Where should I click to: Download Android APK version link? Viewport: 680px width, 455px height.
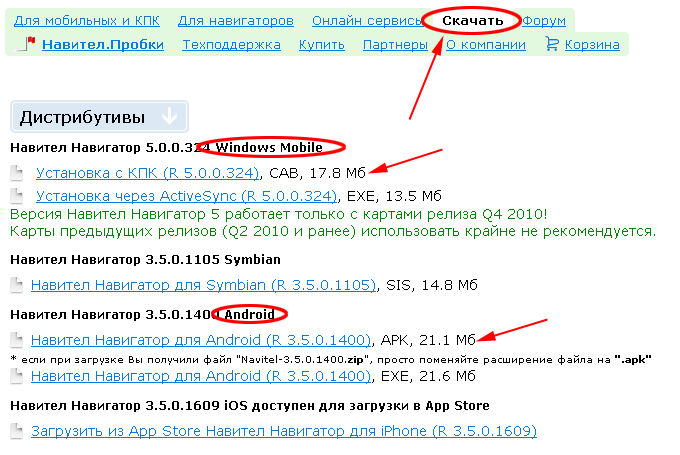[x=201, y=340]
